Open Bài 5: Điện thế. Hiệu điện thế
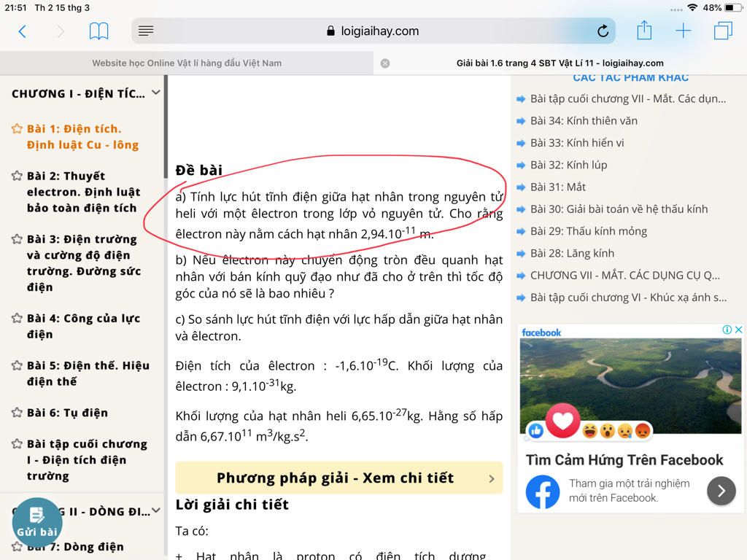The width and height of the screenshot is (747, 560). pos(88,373)
